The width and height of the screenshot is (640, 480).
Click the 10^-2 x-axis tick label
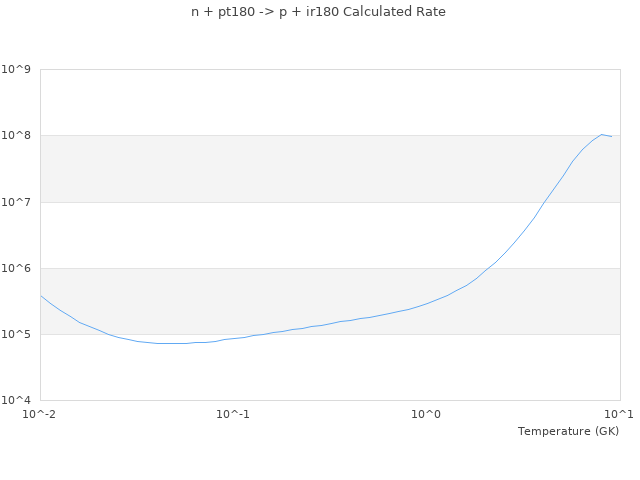point(40,414)
